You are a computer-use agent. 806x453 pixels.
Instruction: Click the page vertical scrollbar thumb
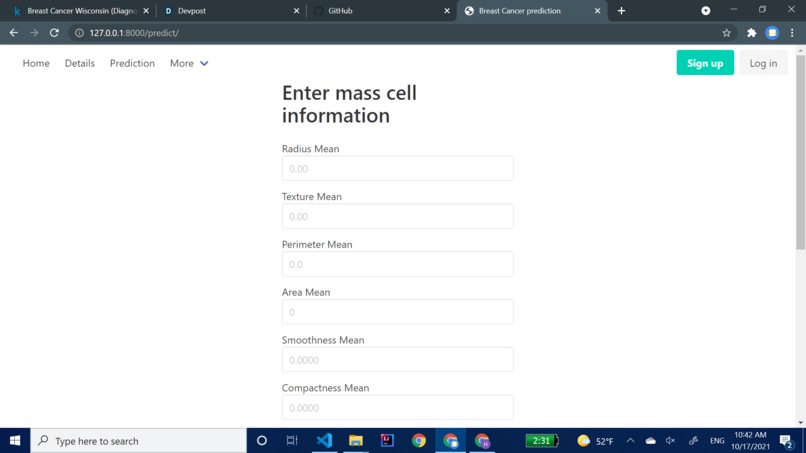[x=800, y=152]
